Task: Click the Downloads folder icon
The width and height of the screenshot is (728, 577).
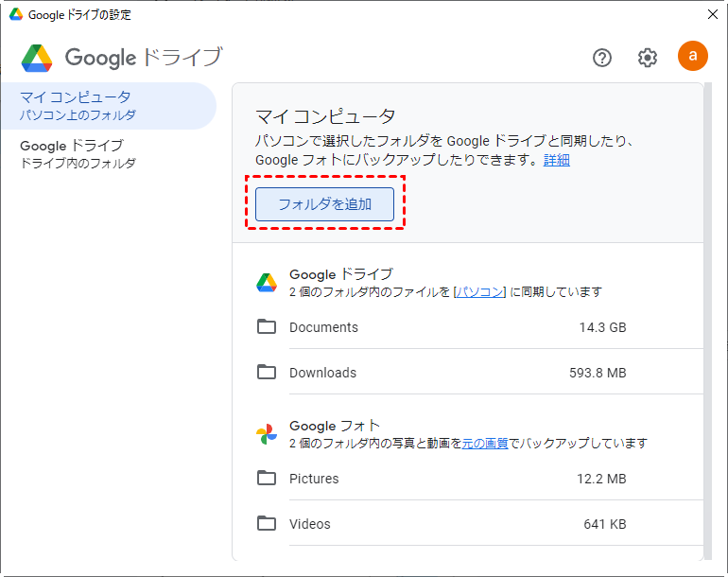Action: click(267, 372)
